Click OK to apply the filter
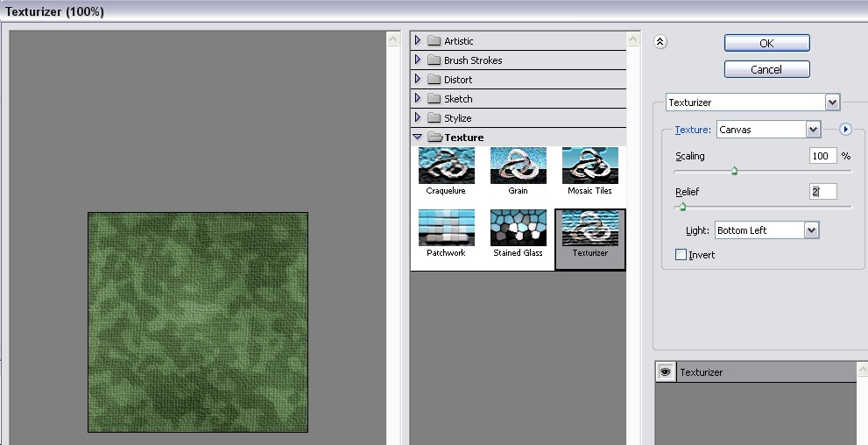Image resolution: width=868 pixels, height=445 pixels. [x=766, y=43]
